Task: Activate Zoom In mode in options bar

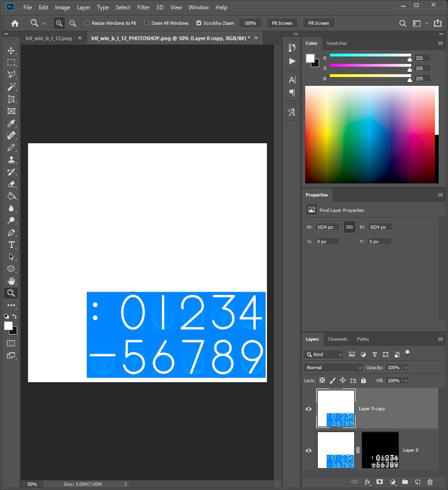Action: point(59,23)
